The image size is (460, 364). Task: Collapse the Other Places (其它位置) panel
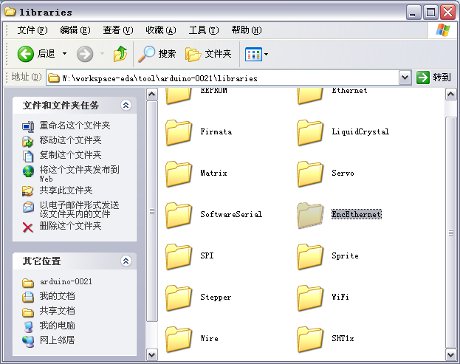click(126, 261)
